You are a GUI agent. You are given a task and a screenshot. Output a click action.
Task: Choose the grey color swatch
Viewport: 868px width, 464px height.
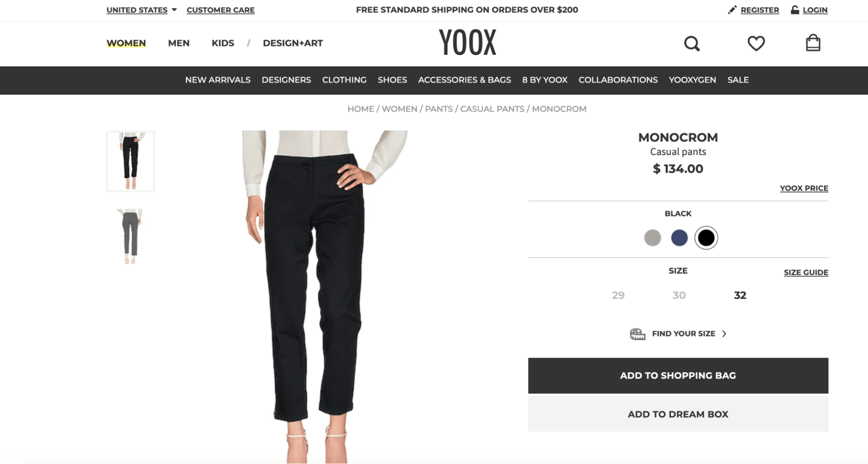[652, 238]
